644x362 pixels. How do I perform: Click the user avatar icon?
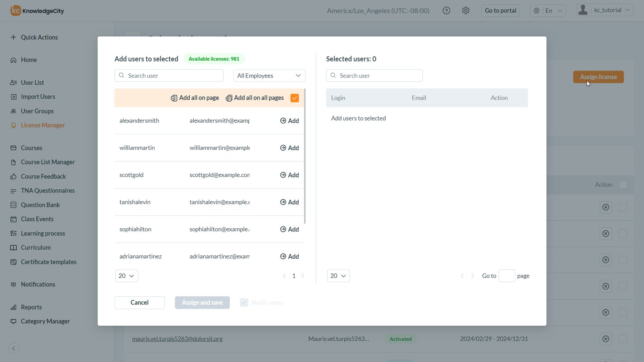(583, 10)
